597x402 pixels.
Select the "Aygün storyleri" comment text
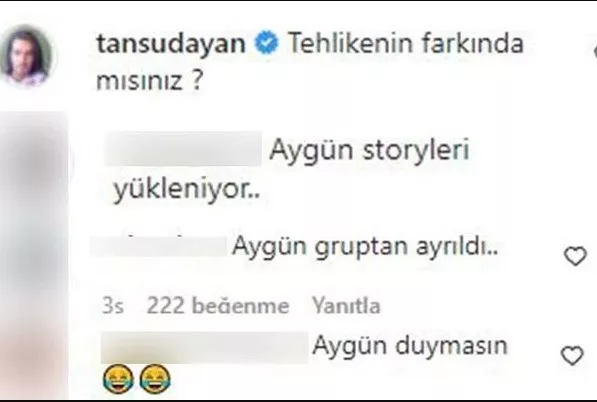[x=369, y=150]
